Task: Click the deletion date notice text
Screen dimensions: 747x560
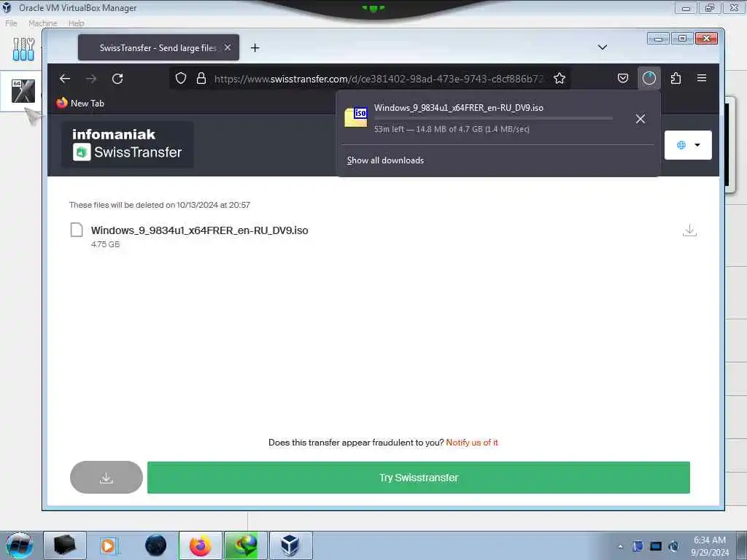Action: click(x=160, y=205)
